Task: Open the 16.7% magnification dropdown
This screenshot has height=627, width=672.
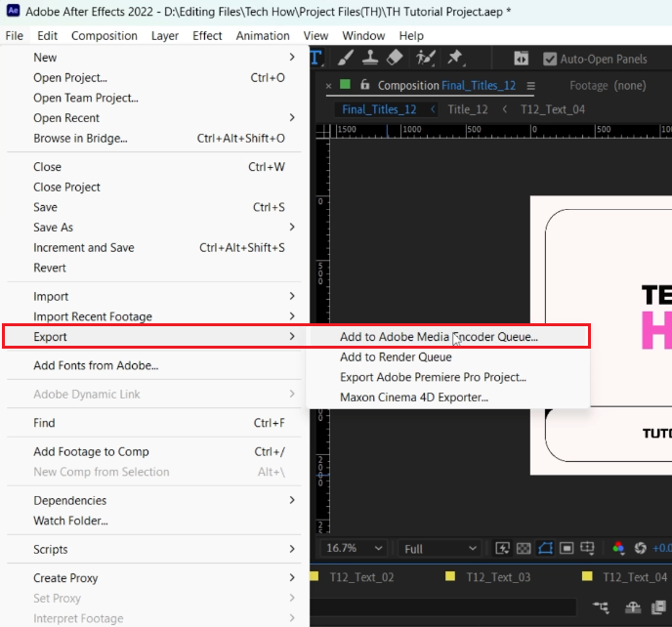Action: [x=356, y=549]
